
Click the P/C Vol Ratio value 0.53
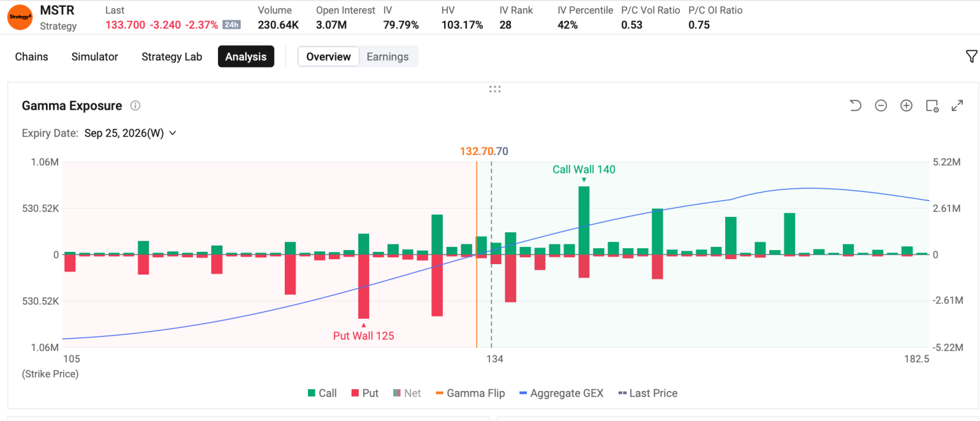[x=631, y=25]
